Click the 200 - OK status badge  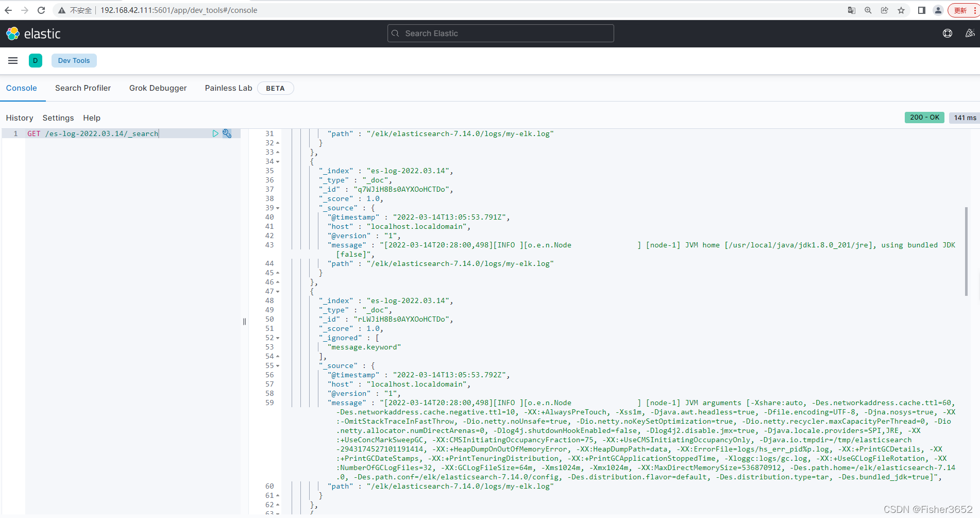point(924,118)
